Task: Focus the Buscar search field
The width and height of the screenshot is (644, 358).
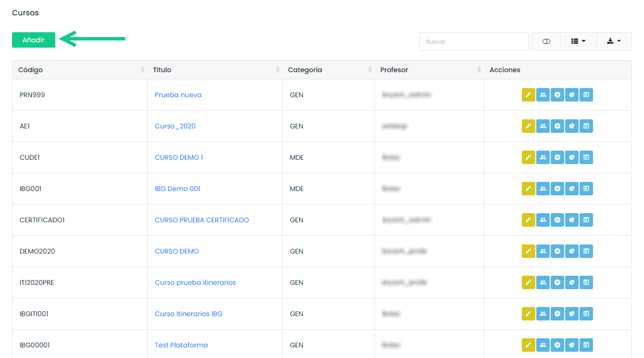Action: [x=474, y=42]
